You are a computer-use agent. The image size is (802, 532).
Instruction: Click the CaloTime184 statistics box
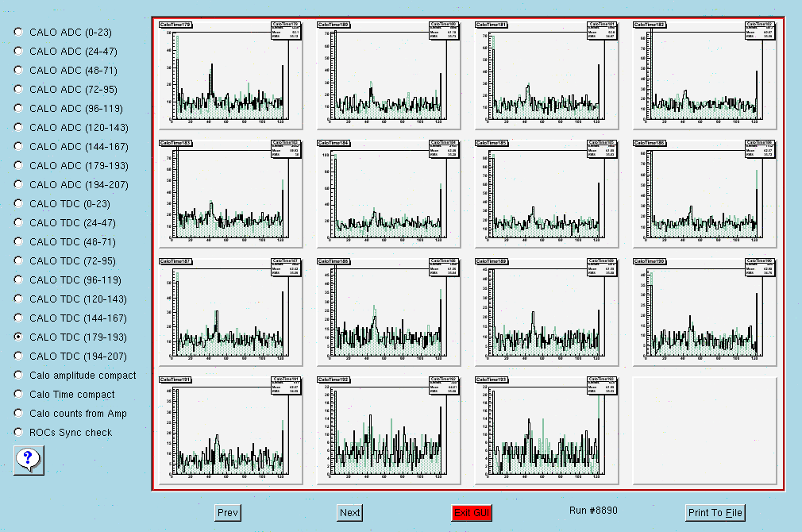443,148
